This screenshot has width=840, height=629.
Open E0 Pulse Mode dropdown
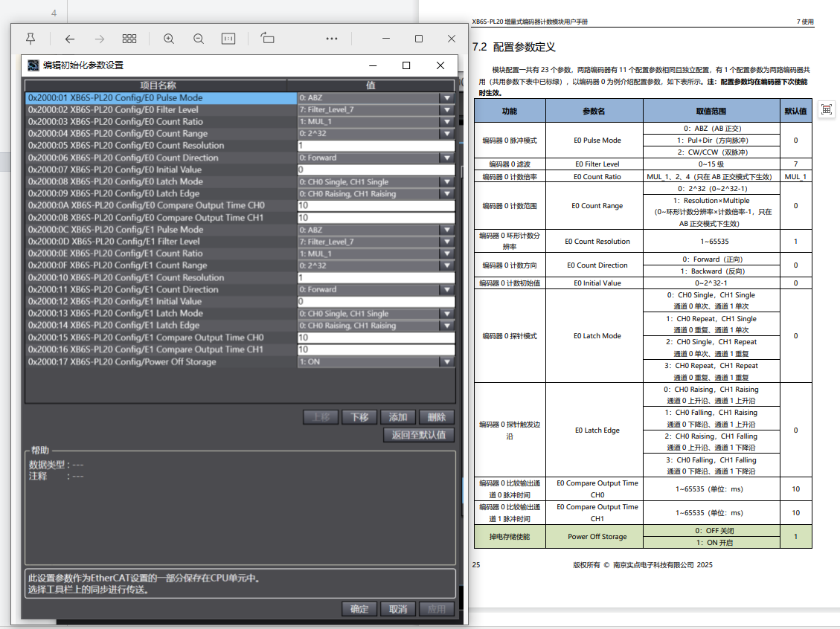coord(446,97)
